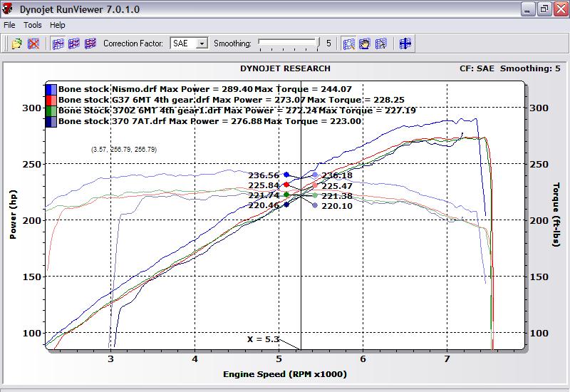Click the X = 5.3 cursor label
This screenshot has height=392, width=570.
(263, 339)
